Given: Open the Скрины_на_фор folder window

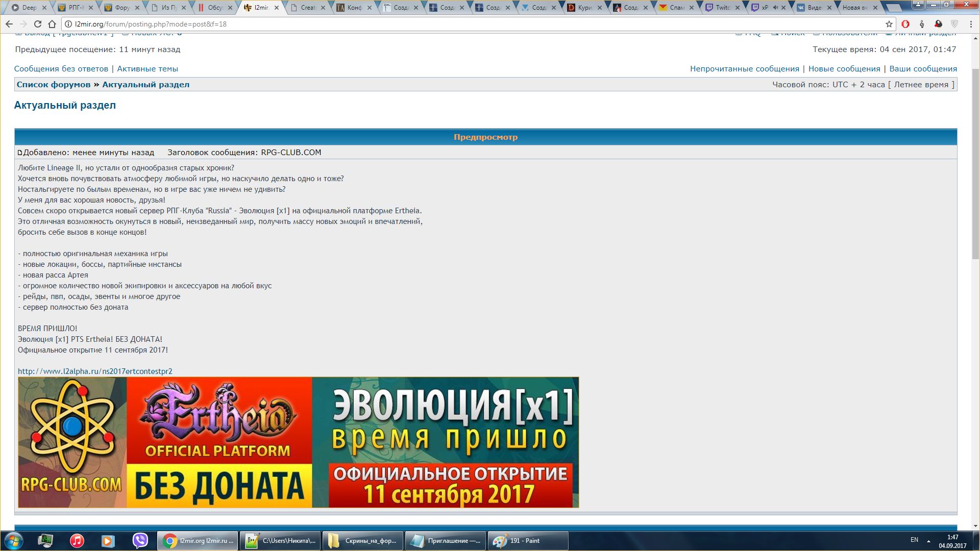Looking at the screenshot, I should pos(363,541).
